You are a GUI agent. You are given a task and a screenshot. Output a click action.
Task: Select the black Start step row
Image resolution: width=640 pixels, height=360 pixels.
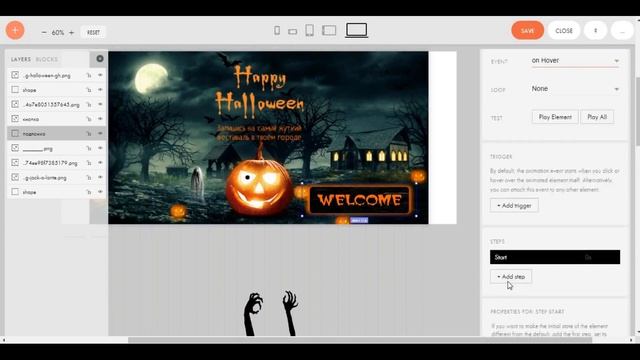point(555,257)
